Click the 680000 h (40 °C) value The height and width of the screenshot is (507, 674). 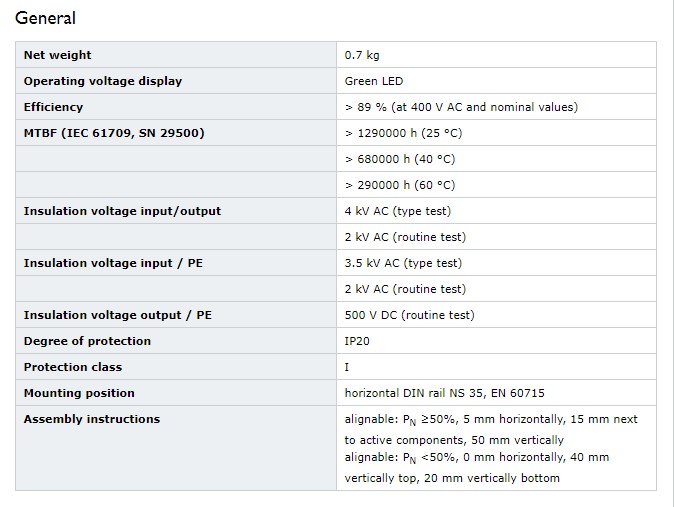(x=400, y=159)
